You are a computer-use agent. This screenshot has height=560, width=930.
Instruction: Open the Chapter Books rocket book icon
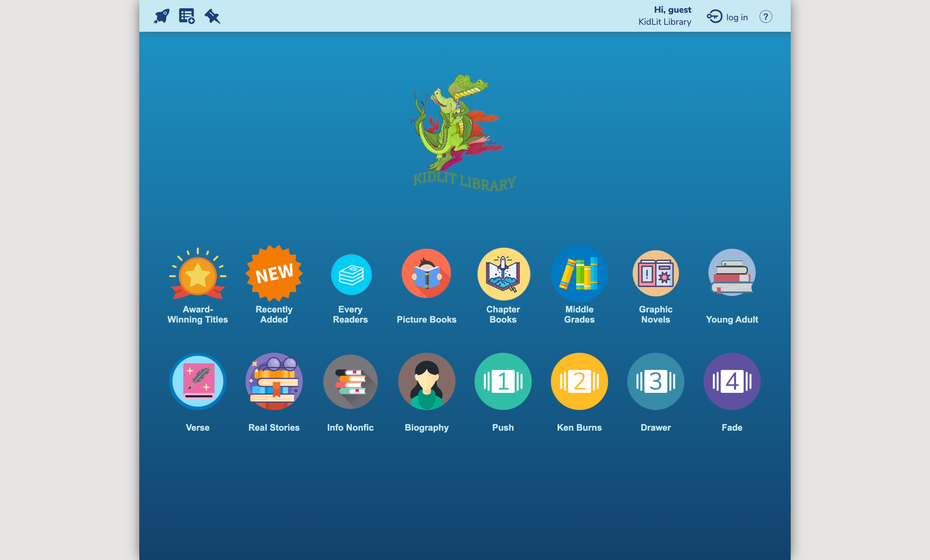[x=503, y=274]
